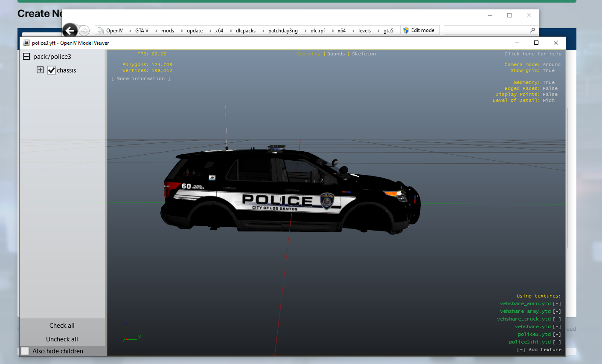Remove the vehshare_worn.ytd texture
Viewport: 602px width, 364px height.
pyautogui.click(x=557, y=304)
